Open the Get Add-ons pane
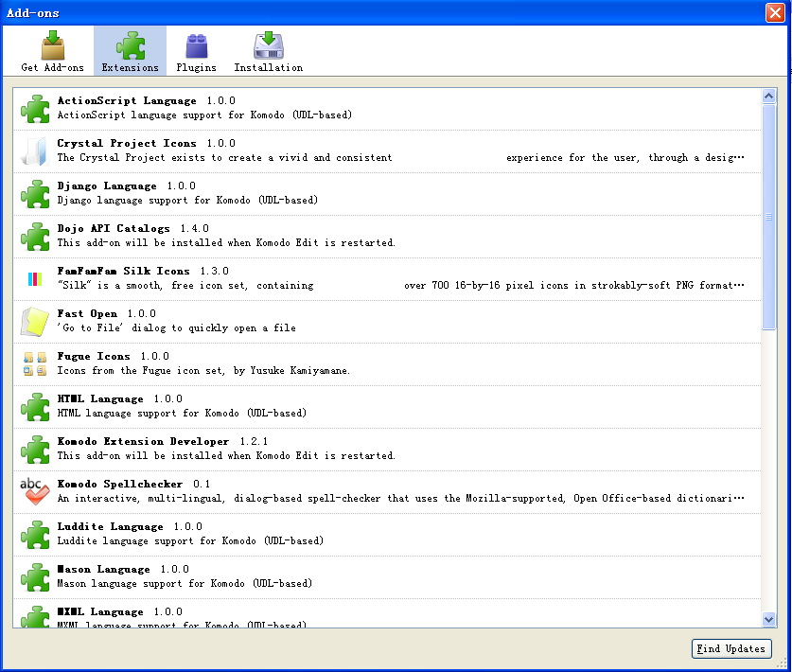 (52, 51)
